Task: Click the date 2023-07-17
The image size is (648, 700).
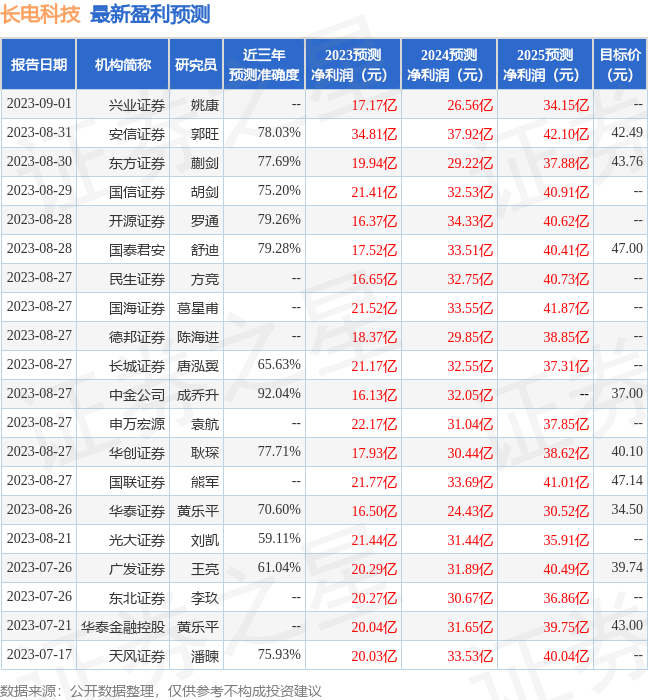Action: point(39,655)
